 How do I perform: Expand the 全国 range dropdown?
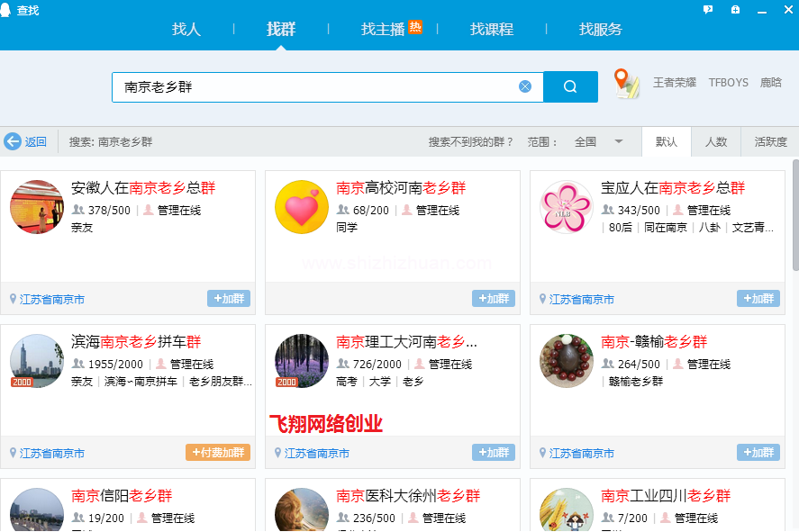[x=619, y=141]
